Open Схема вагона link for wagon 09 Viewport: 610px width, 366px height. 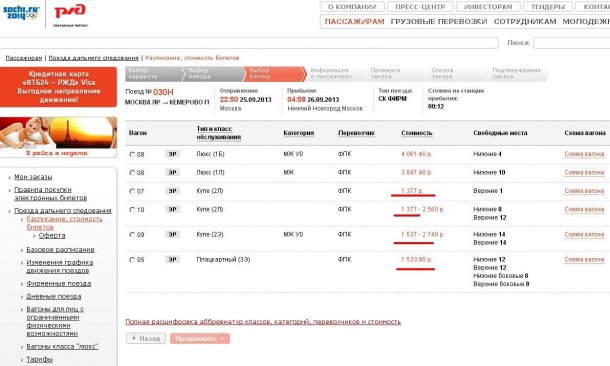[584, 235]
